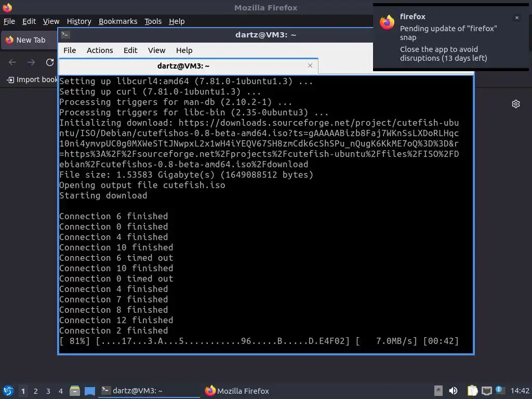
Task: Click 'Initializing download' URL line
Action: pyautogui.click(x=259, y=143)
